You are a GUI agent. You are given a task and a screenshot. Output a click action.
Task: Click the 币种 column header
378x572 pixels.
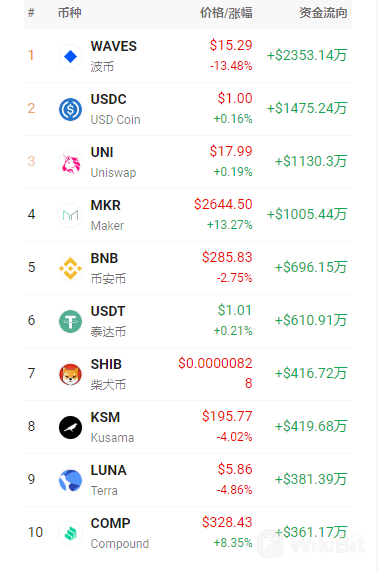[x=70, y=13]
